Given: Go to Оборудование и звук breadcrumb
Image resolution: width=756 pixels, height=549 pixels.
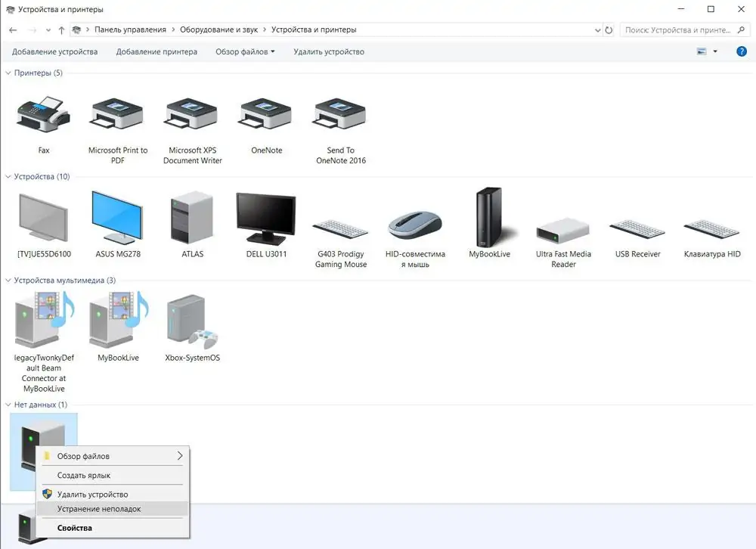Looking at the screenshot, I should (219, 30).
